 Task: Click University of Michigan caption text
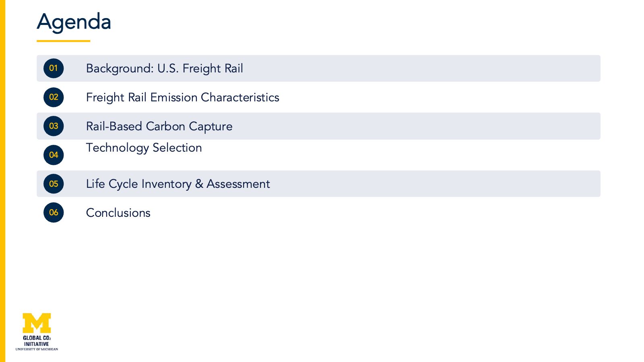pyautogui.click(x=37, y=349)
